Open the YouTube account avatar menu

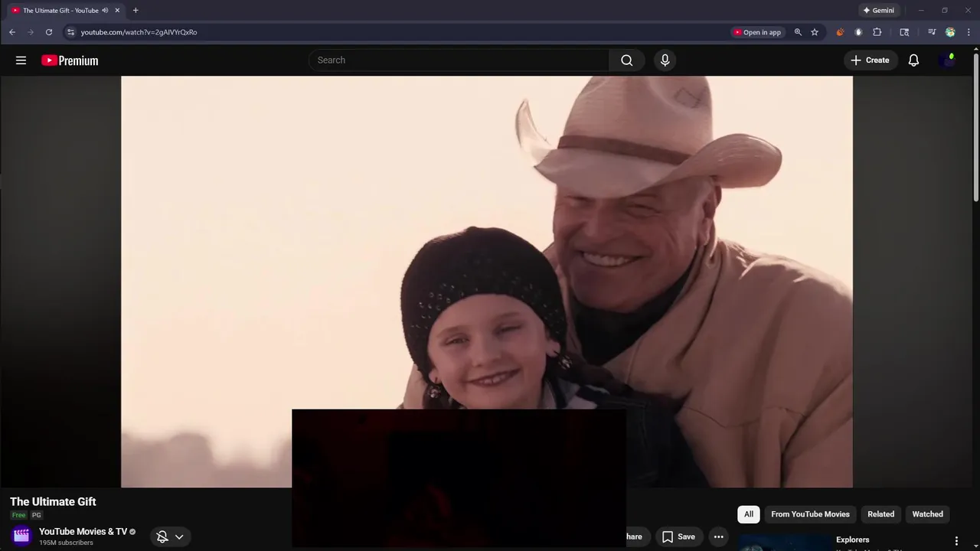[x=948, y=60]
